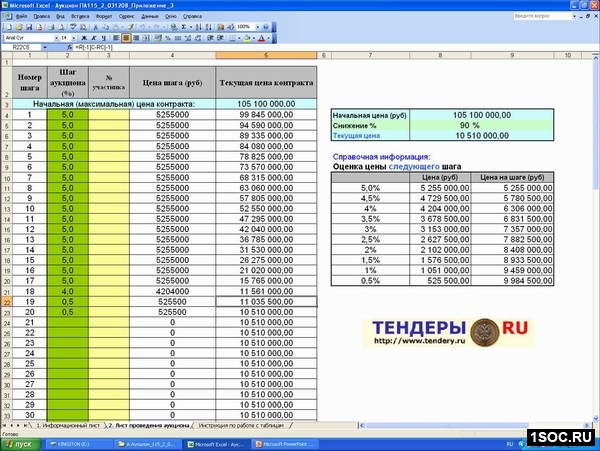Click the Windows Пуск start button
The width and height of the screenshot is (600, 451).
[x=21, y=444]
